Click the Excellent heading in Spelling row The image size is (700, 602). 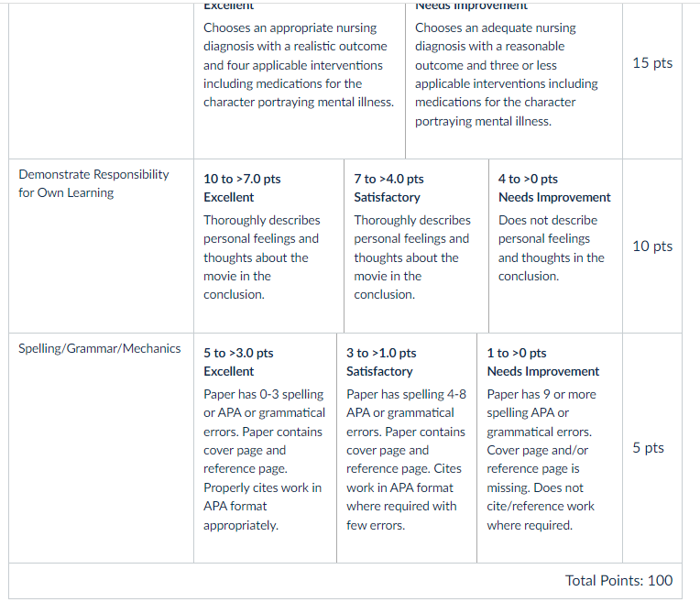[228, 371]
